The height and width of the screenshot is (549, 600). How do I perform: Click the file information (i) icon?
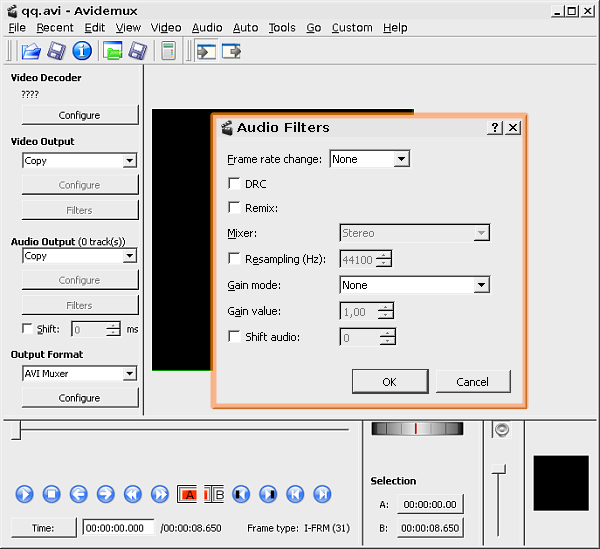[82, 51]
